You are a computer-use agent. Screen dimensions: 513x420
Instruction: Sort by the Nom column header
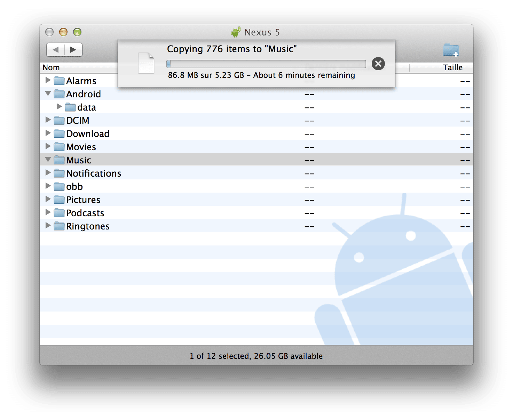pyautogui.click(x=51, y=67)
